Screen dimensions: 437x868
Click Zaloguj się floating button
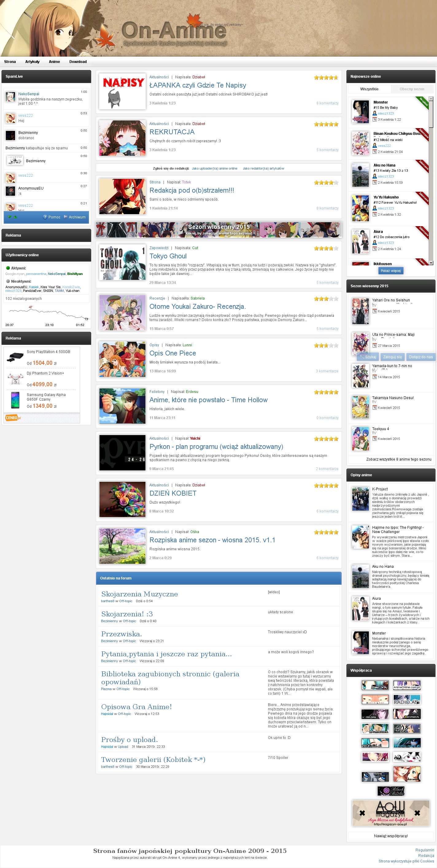point(392,357)
